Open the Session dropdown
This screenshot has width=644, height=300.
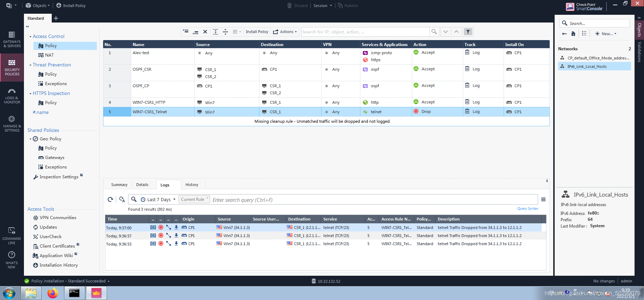click(x=323, y=6)
